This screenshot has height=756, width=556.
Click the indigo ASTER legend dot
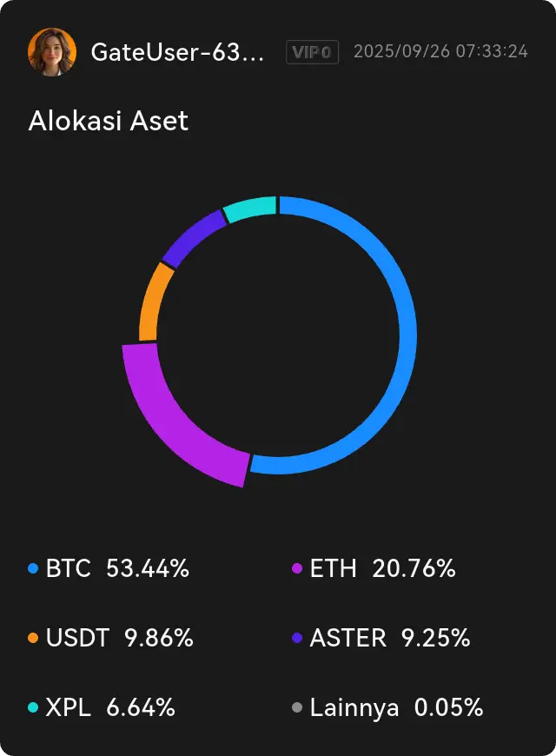(x=297, y=639)
